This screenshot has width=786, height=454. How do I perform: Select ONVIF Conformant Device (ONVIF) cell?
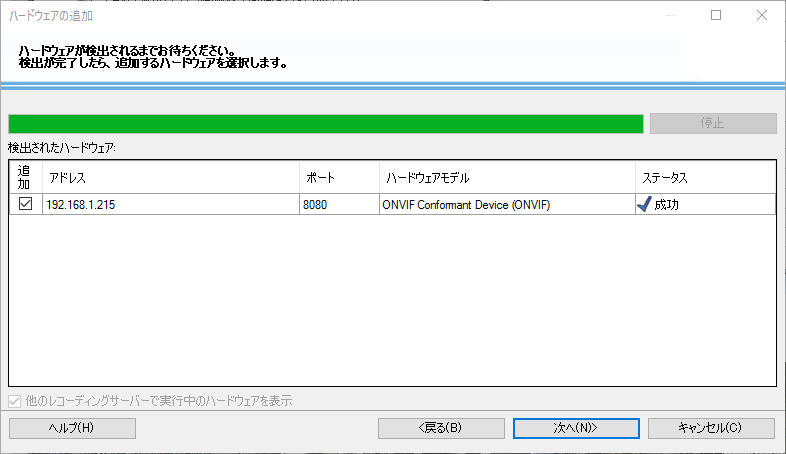point(507,204)
